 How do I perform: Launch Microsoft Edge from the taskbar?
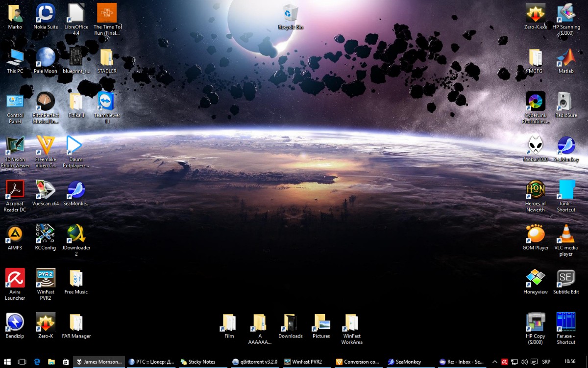point(37,362)
